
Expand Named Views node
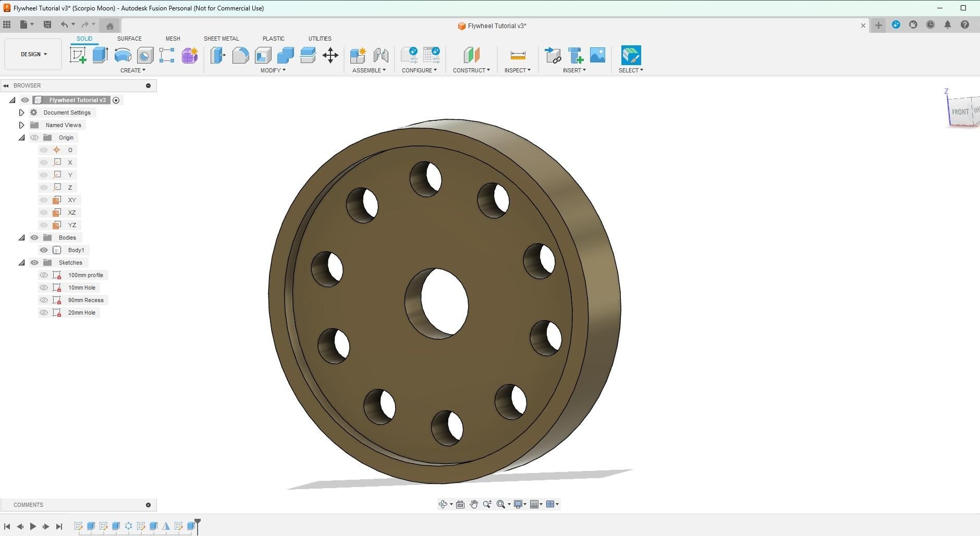tap(21, 125)
